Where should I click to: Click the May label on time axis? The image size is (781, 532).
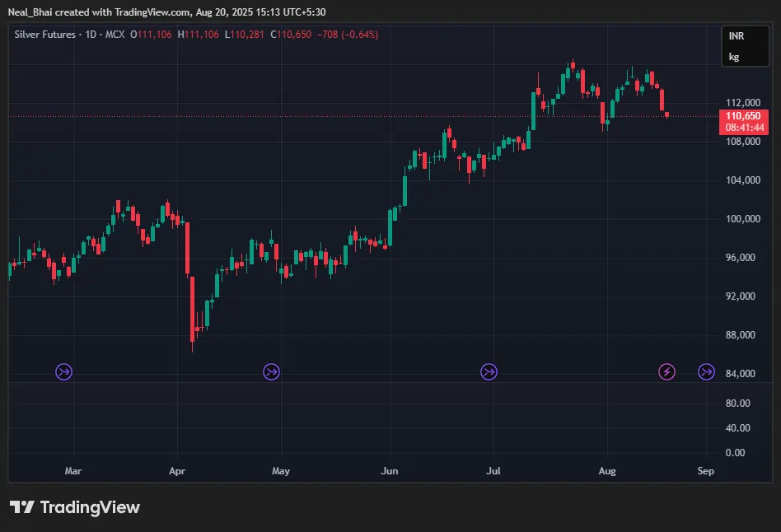click(281, 471)
